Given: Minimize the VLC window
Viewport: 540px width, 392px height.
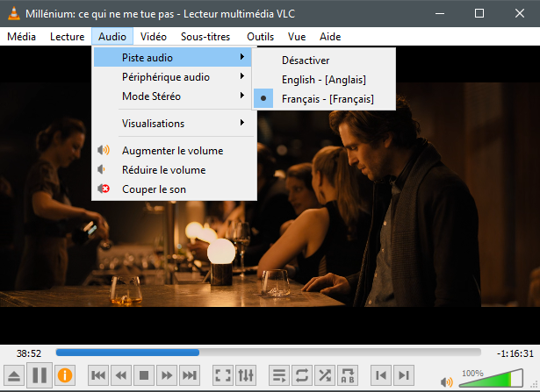Looking at the screenshot, I should pos(440,13).
